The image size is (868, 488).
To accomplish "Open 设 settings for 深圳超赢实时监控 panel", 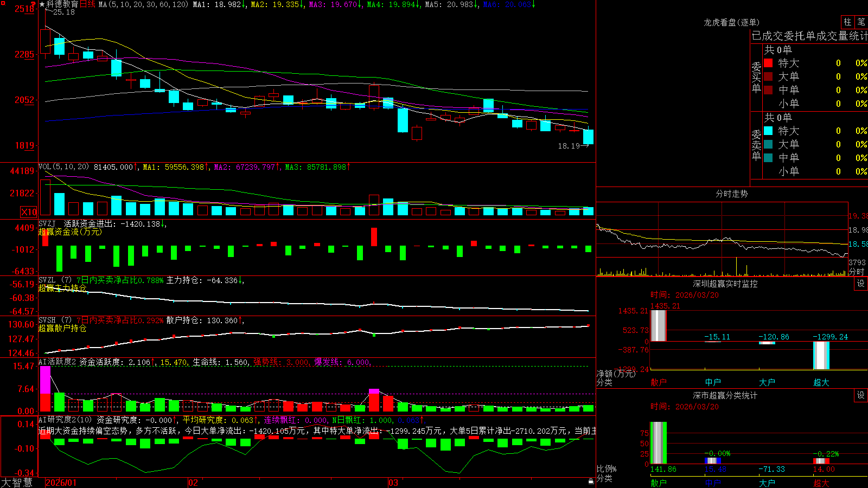I will tap(861, 284).
